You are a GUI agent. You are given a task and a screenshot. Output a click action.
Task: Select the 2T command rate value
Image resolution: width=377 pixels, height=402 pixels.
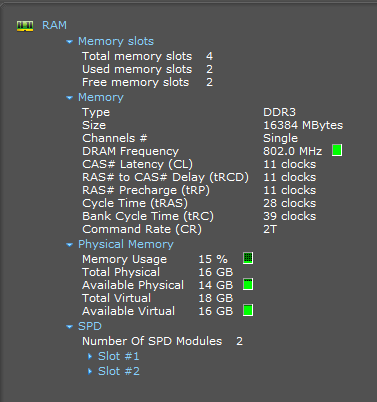pyautogui.click(x=270, y=229)
